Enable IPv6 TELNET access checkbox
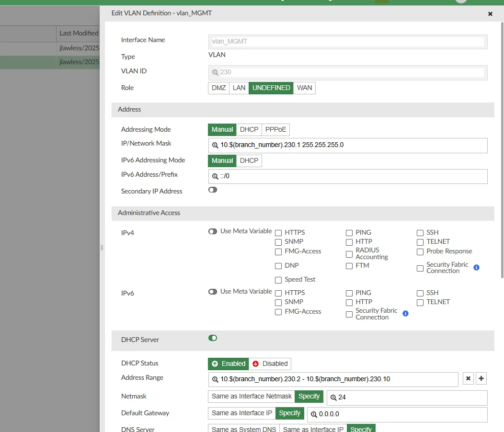 pos(420,303)
